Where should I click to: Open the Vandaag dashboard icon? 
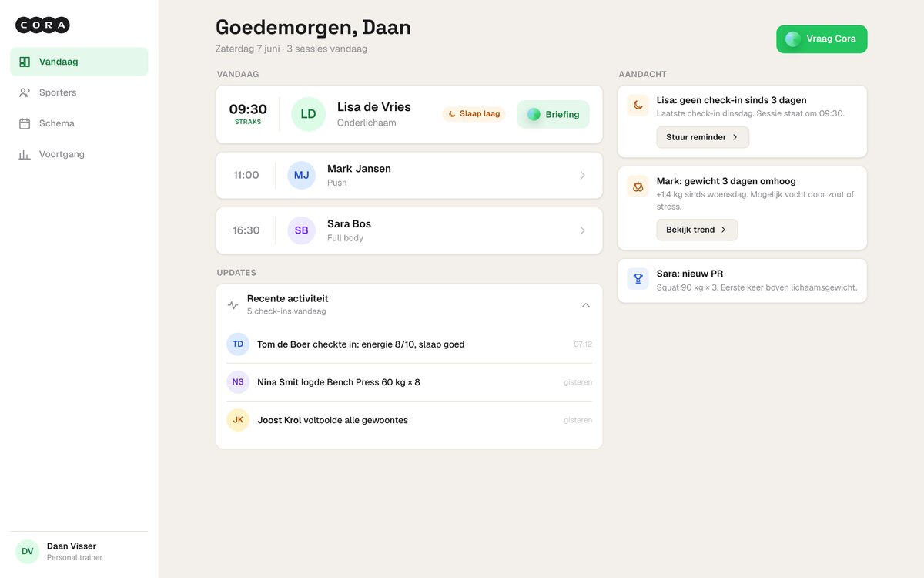tap(25, 62)
